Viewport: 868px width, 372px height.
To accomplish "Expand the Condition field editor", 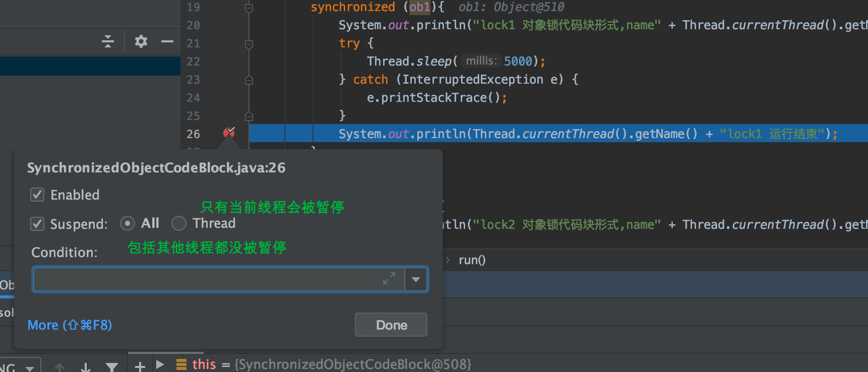I will [389, 279].
